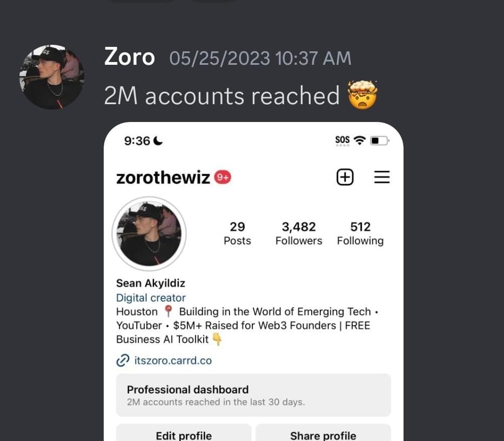Click the 05/25/2023 message timestamp
This screenshot has height=441, width=504.
(260, 58)
